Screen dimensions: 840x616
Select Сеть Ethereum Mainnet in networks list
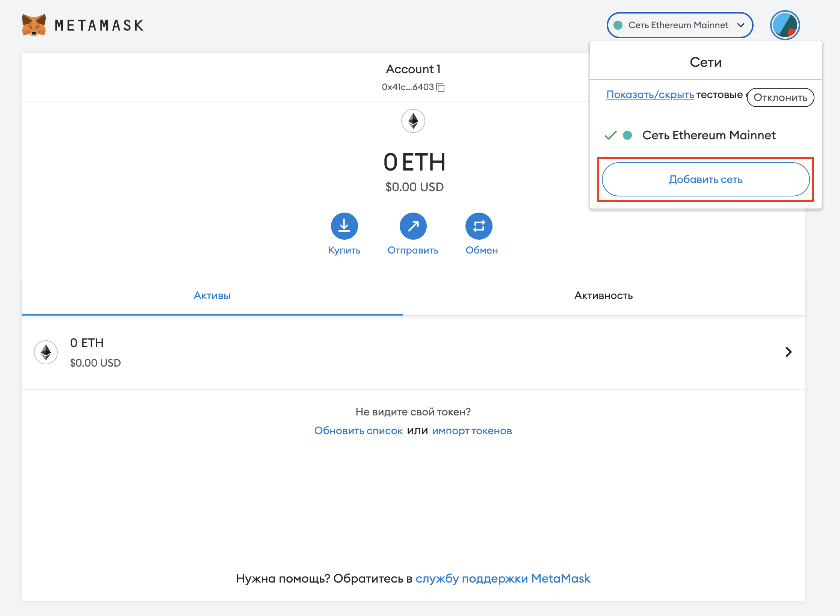709,135
